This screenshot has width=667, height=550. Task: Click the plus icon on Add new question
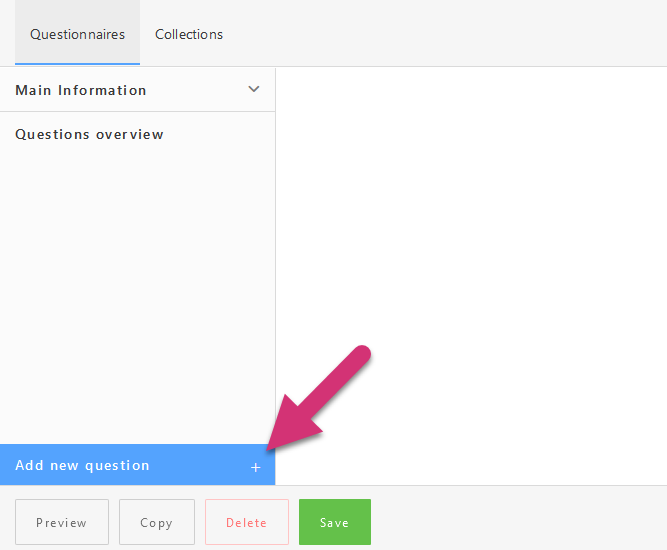pyautogui.click(x=255, y=467)
